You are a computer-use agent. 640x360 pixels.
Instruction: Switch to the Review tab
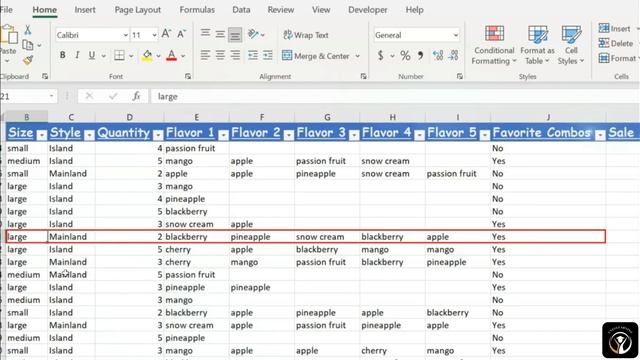[x=281, y=10]
